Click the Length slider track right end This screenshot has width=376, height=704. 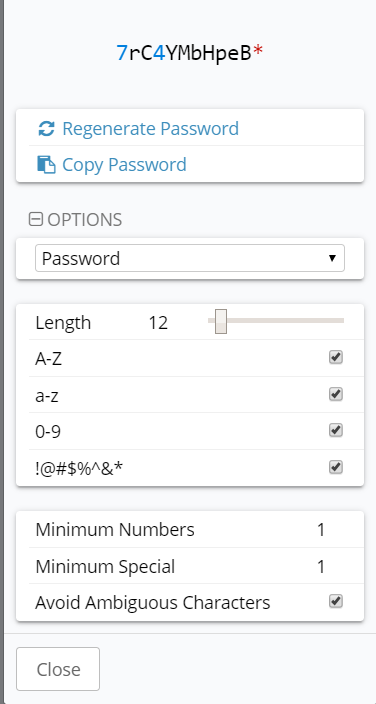340,321
